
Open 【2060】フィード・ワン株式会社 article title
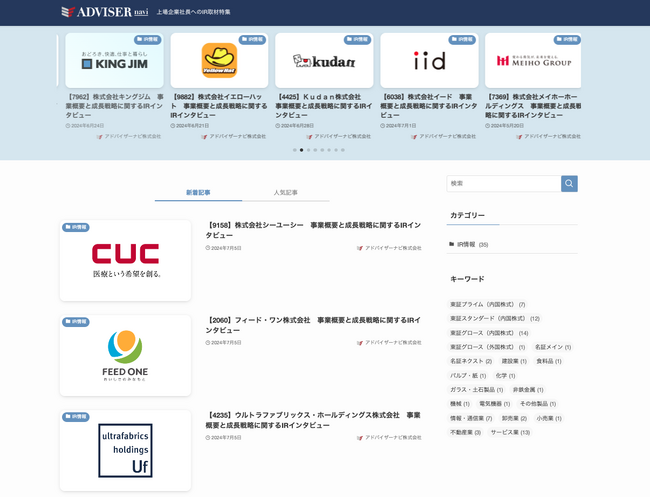click(313, 325)
